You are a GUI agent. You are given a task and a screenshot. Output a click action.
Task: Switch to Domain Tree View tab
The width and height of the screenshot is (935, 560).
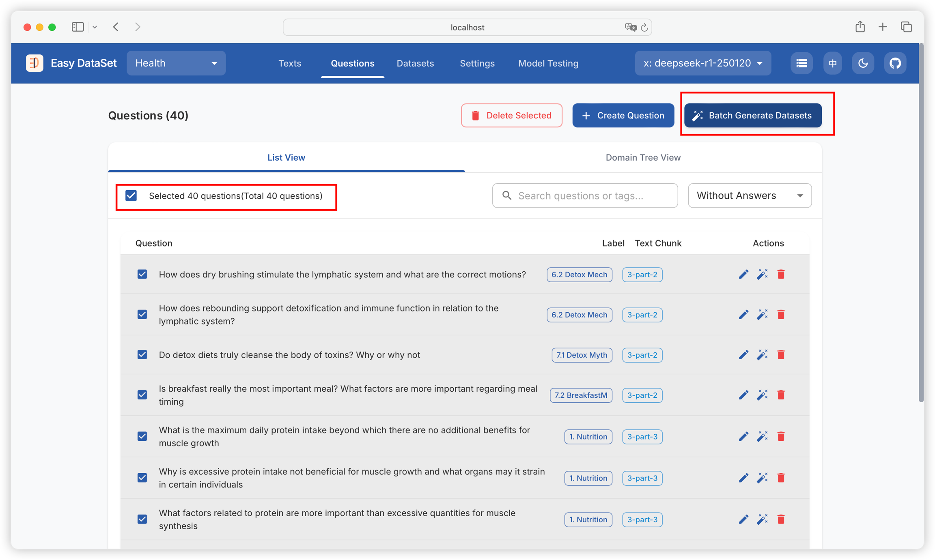[643, 158]
